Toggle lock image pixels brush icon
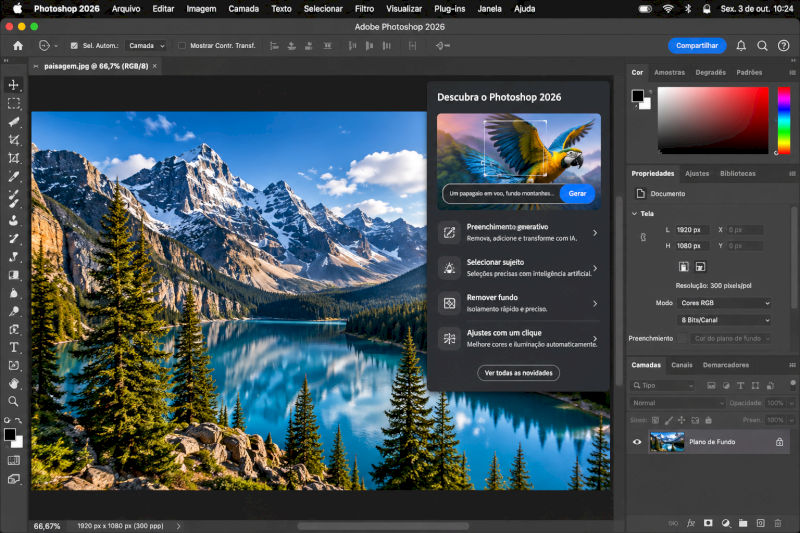The height and width of the screenshot is (533, 800). pos(668,420)
